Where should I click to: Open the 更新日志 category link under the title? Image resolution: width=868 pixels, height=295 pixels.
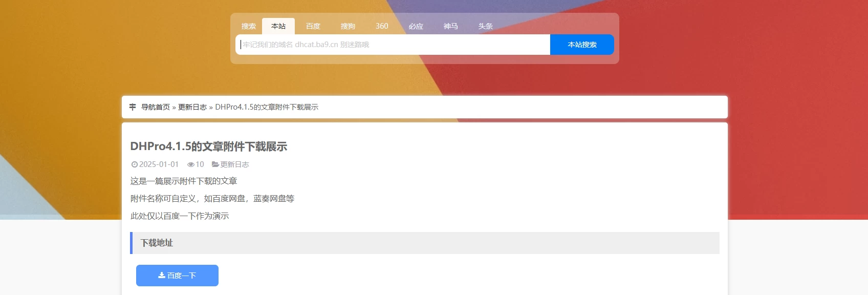[x=234, y=164]
